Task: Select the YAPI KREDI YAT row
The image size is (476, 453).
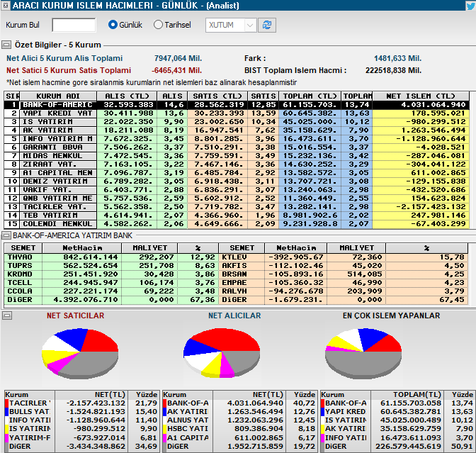Action: click(x=237, y=113)
